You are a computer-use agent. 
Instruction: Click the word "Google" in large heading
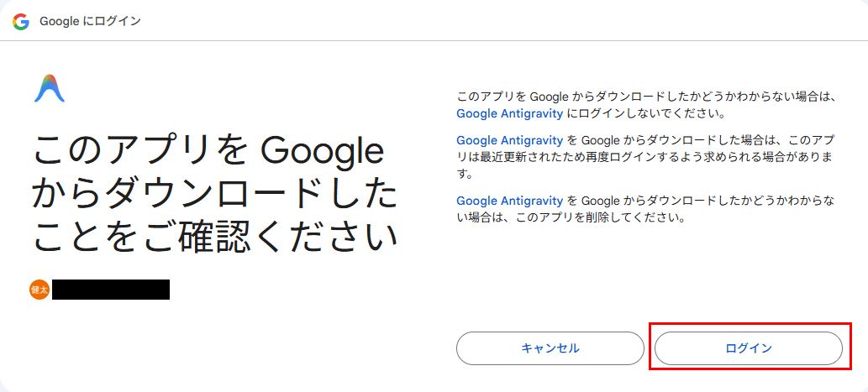323,152
